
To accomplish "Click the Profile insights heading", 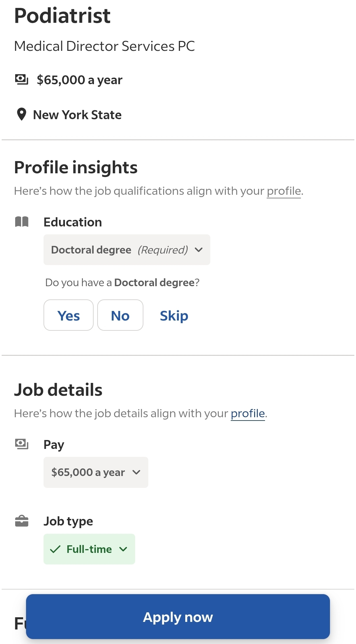I will (x=76, y=167).
